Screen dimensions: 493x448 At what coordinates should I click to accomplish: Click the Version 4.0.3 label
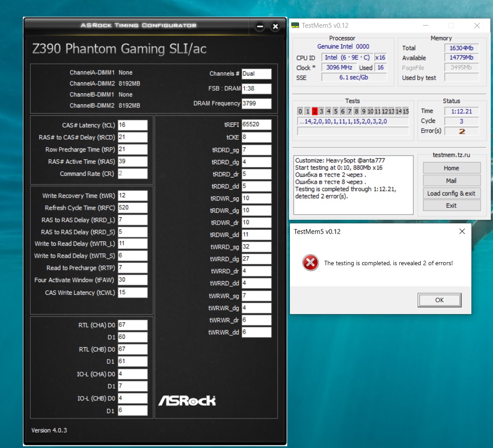(49, 430)
